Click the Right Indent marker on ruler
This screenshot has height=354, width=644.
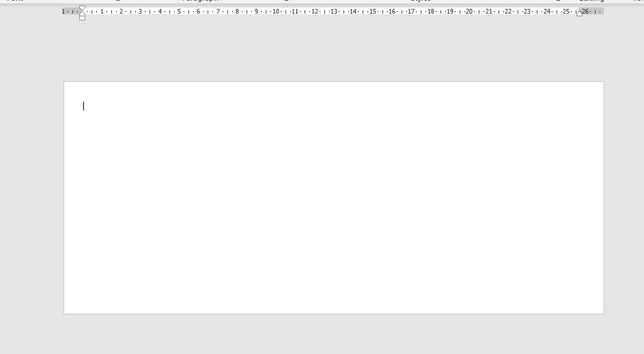click(x=579, y=14)
